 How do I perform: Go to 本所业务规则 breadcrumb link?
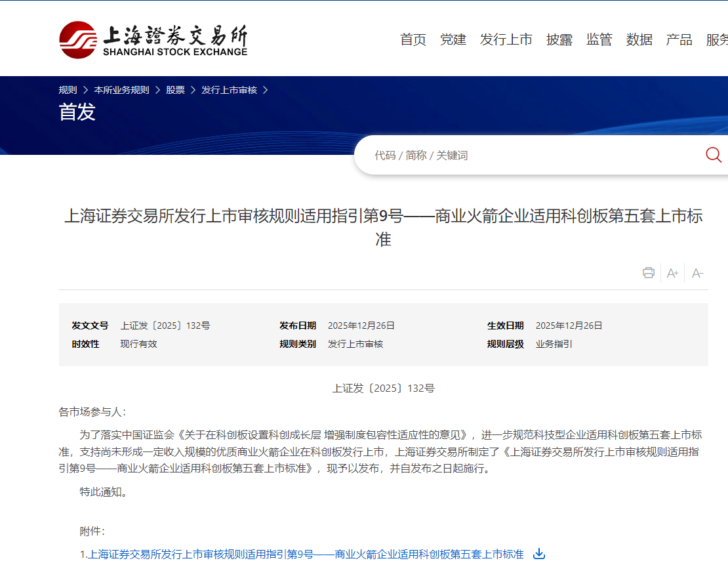[x=121, y=90]
